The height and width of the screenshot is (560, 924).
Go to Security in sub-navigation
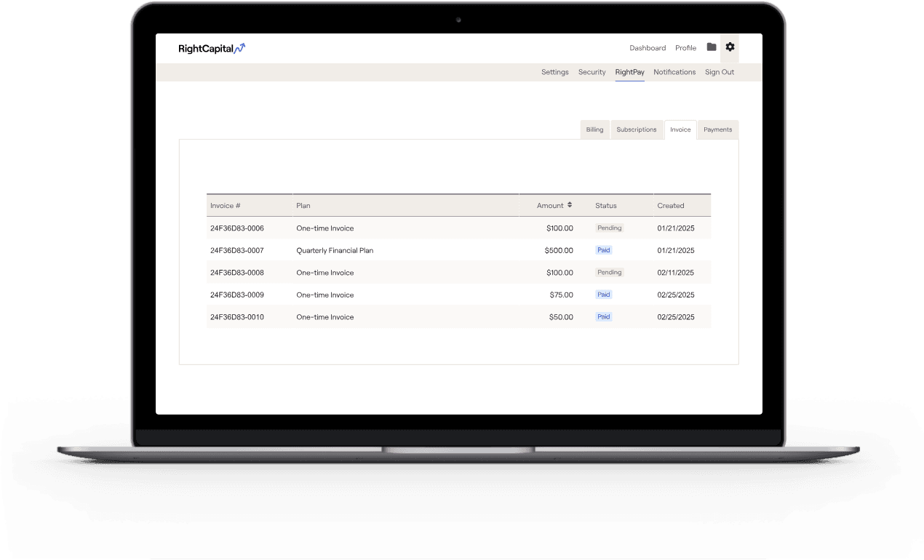click(592, 72)
